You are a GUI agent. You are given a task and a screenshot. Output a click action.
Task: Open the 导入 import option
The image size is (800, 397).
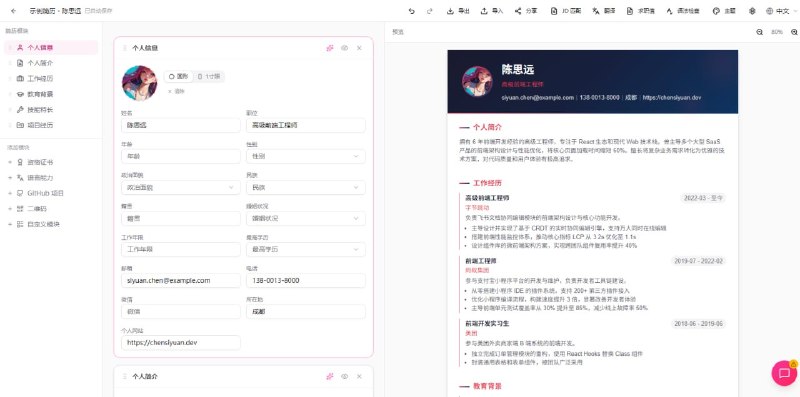492,11
